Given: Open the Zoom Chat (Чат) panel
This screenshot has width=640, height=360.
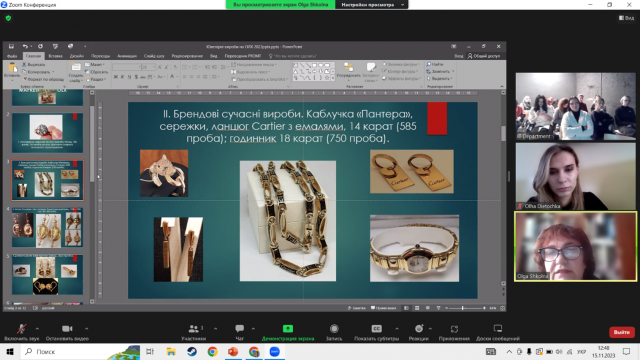Looking at the screenshot, I should pos(240,332).
